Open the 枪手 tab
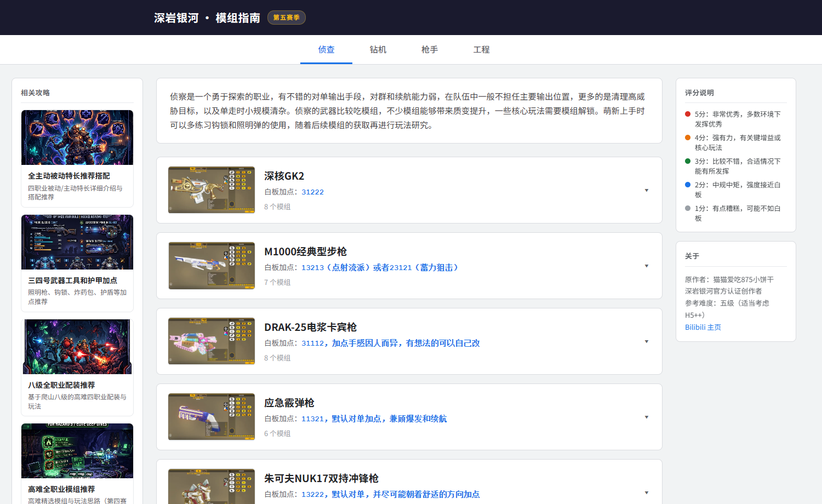The image size is (822, 504). [x=430, y=50]
